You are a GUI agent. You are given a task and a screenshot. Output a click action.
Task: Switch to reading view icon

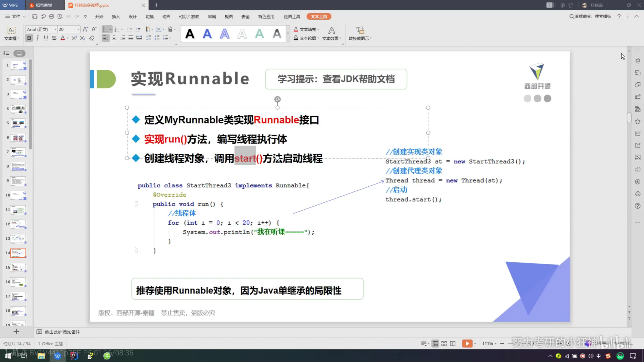453,343
